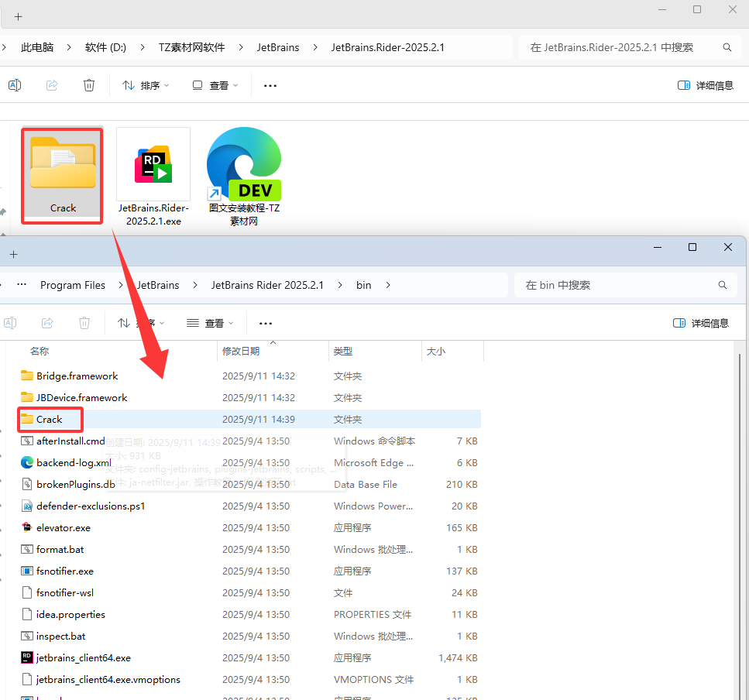749x700 pixels.
Task: Focus the 在 bin 中搜索 search field
Action: pos(626,285)
